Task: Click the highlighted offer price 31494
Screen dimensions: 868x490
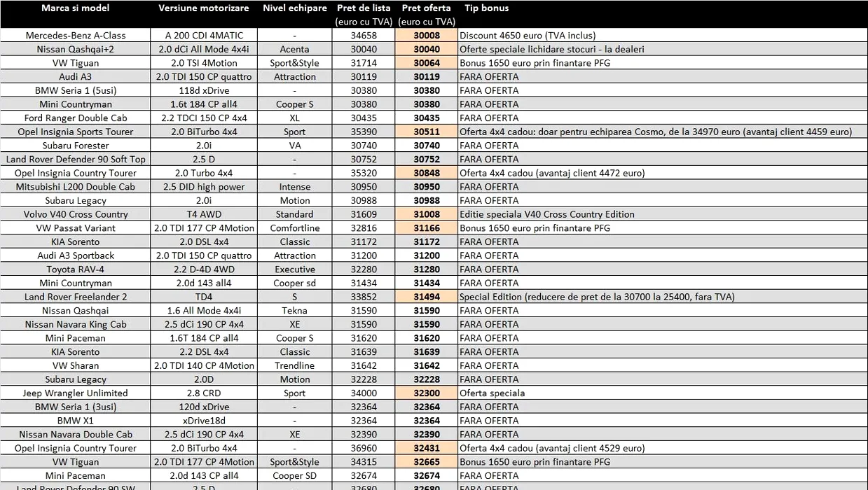Action: tap(427, 297)
